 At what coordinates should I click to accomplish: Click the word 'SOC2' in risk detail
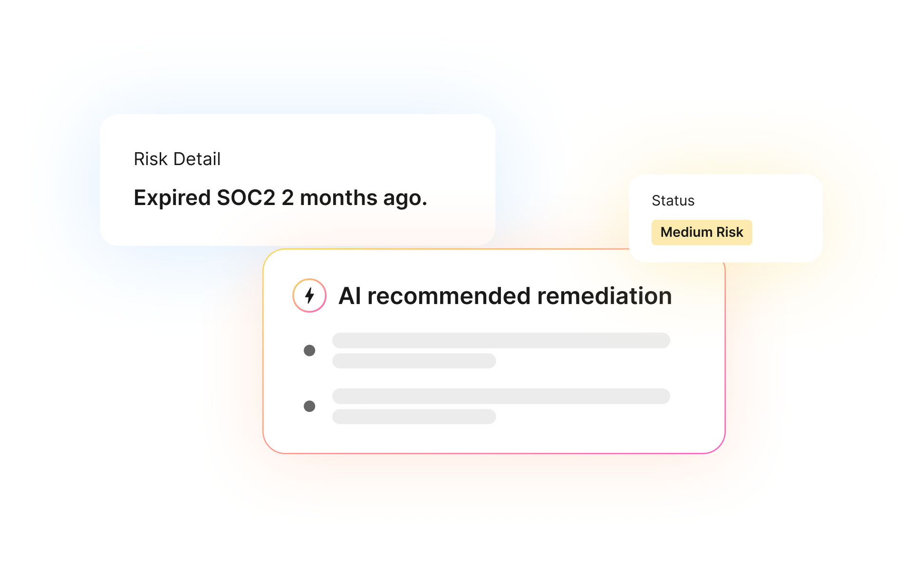coord(246,198)
